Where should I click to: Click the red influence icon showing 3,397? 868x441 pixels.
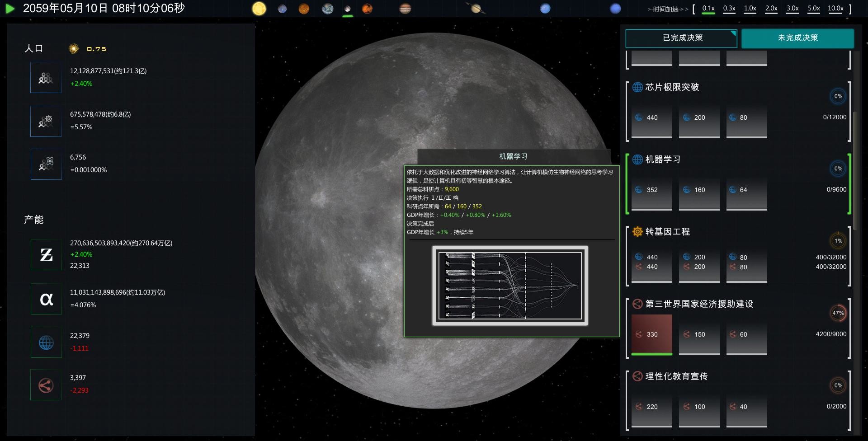pos(45,385)
